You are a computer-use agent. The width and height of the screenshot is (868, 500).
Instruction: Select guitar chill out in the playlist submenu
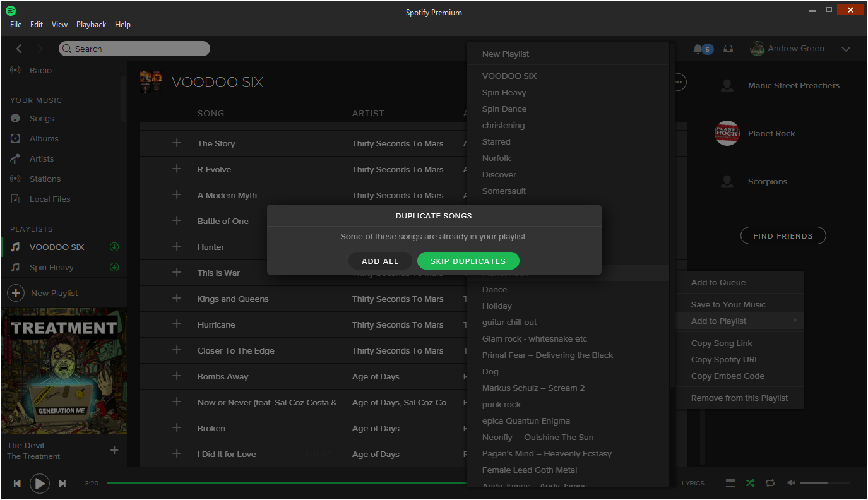tap(568, 323)
